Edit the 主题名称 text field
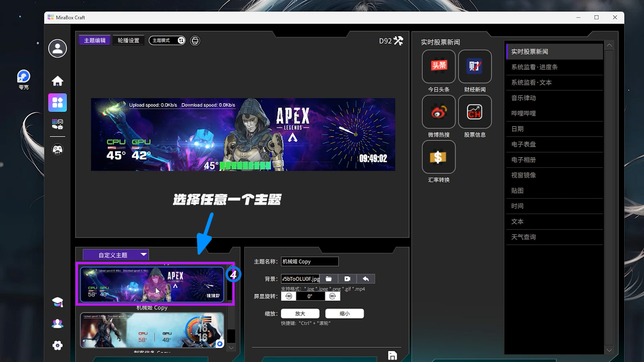Viewport: 644px width, 362px height. click(x=310, y=261)
